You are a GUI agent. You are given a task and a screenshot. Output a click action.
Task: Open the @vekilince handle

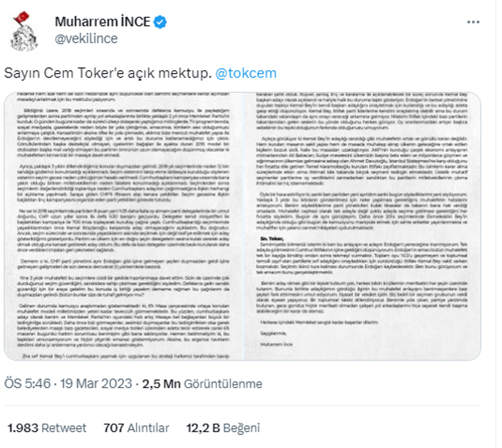[86, 39]
